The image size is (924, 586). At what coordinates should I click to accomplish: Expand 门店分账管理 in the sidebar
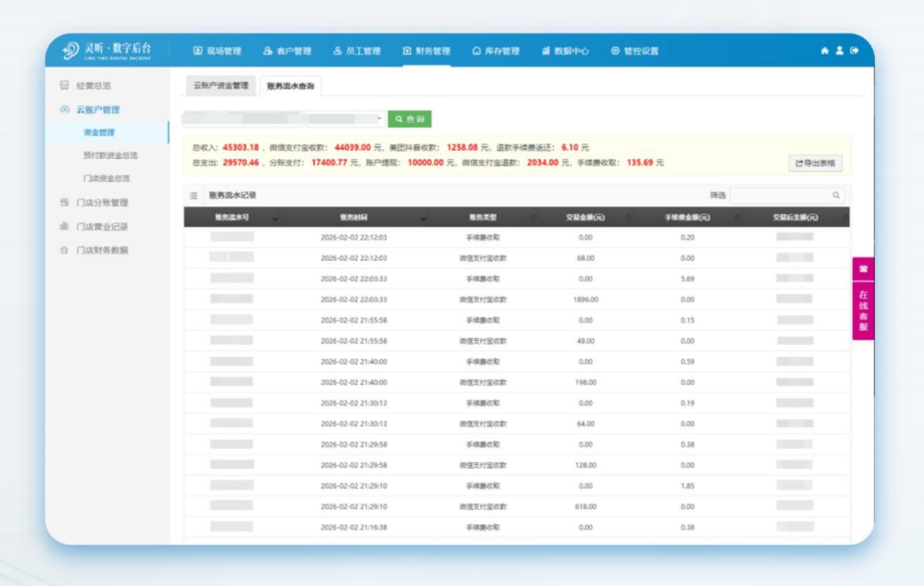102,203
